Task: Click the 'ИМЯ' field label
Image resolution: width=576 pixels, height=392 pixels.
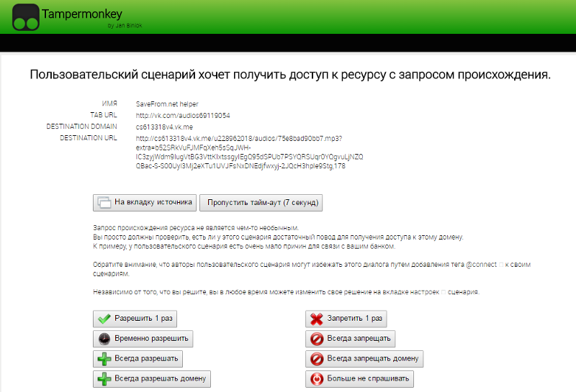Action: point(109,104)
